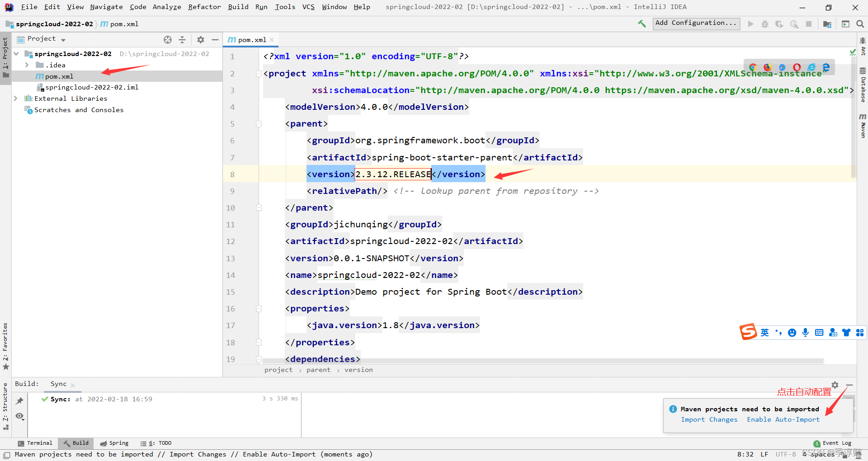This screenshot has height=461, width=868.
Task: Fold the project tag at line 2
Action: click(259, 74)
